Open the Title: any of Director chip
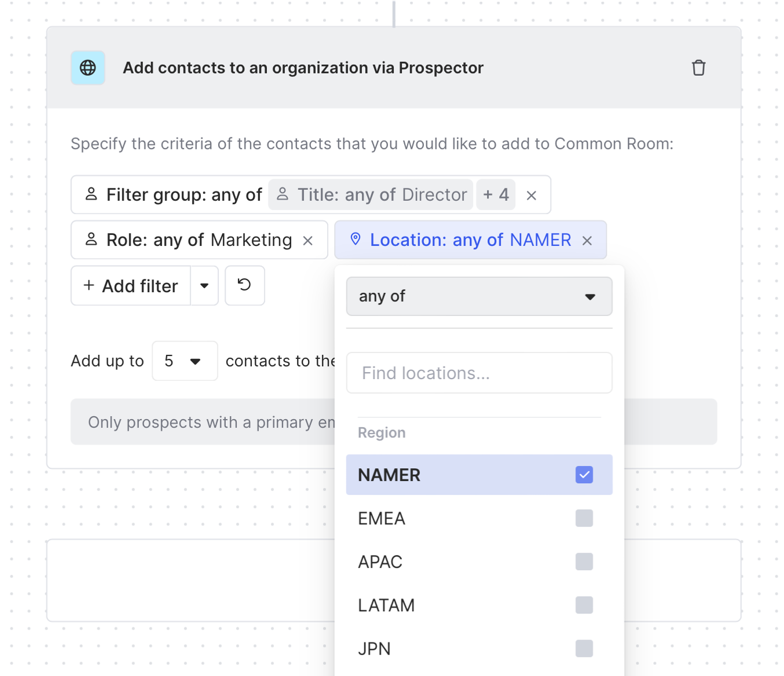 click(371, 195)
